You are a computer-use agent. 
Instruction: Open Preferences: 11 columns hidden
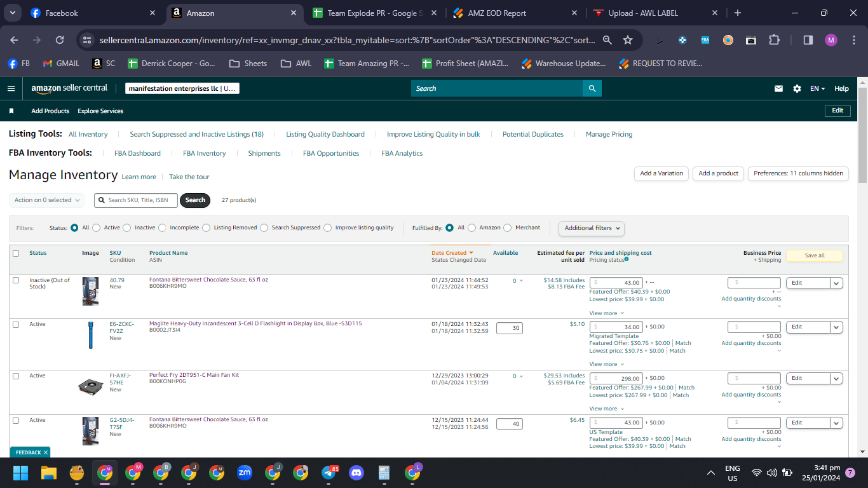[798, 173]
